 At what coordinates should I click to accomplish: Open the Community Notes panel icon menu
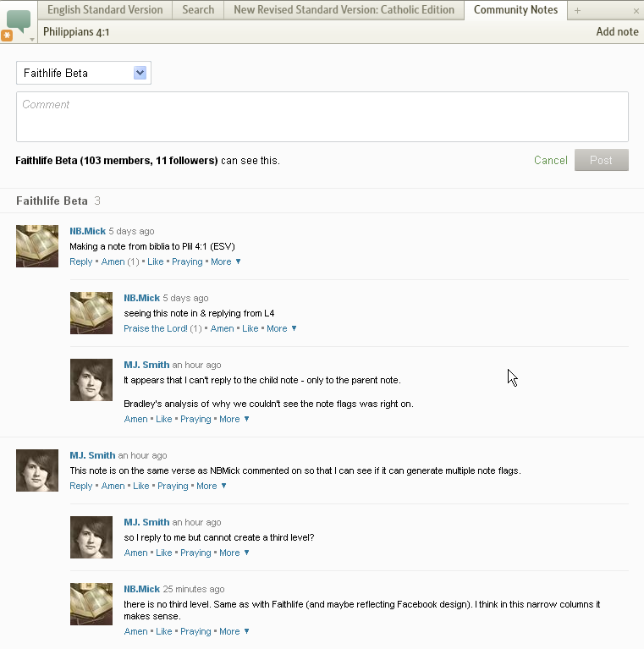pyautogui.click(x=19, y=24)
